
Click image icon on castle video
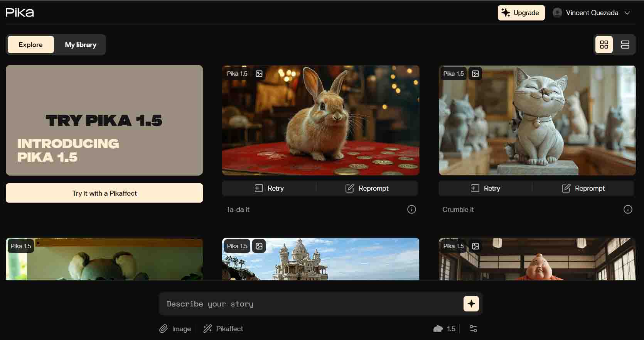click(259, 246)
